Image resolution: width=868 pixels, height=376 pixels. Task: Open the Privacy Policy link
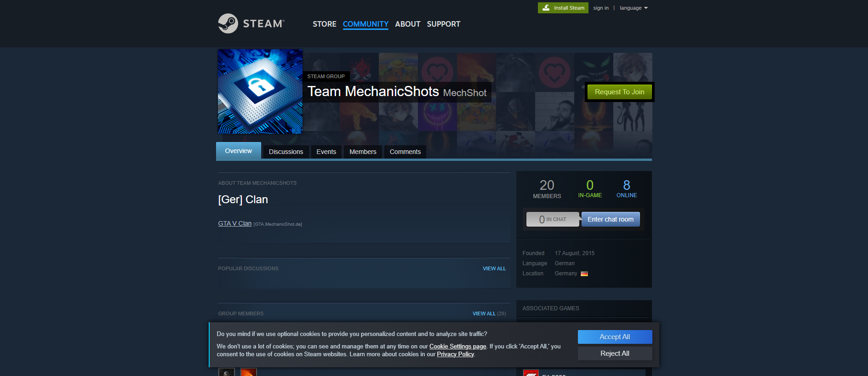tap(455, 354)
